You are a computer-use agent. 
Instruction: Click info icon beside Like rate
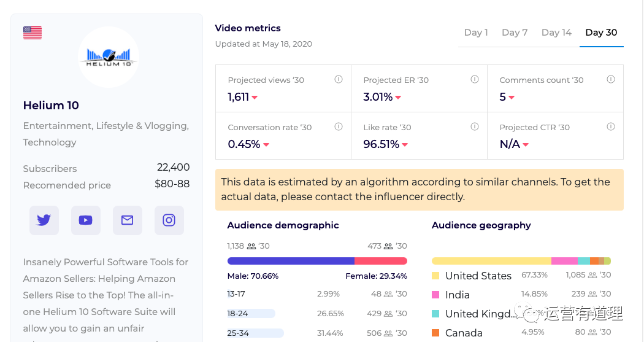click(x=474, y=127)
